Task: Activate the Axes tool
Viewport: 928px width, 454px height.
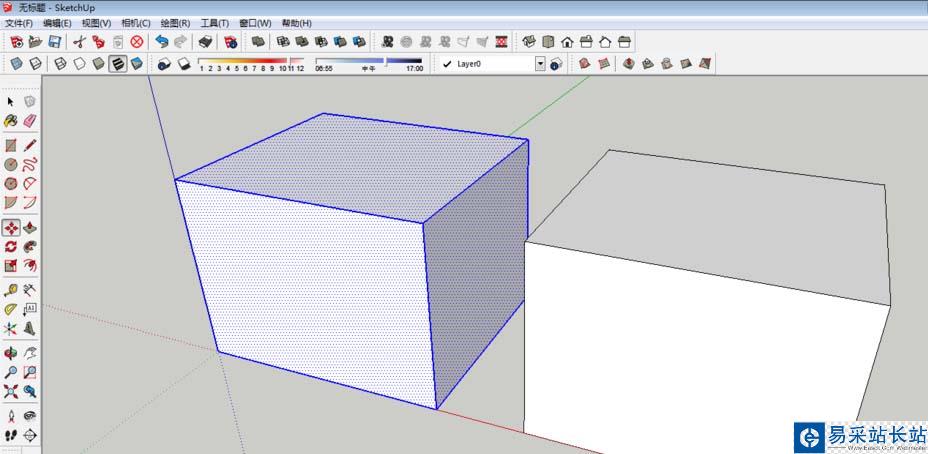Action: coord(11,329)
